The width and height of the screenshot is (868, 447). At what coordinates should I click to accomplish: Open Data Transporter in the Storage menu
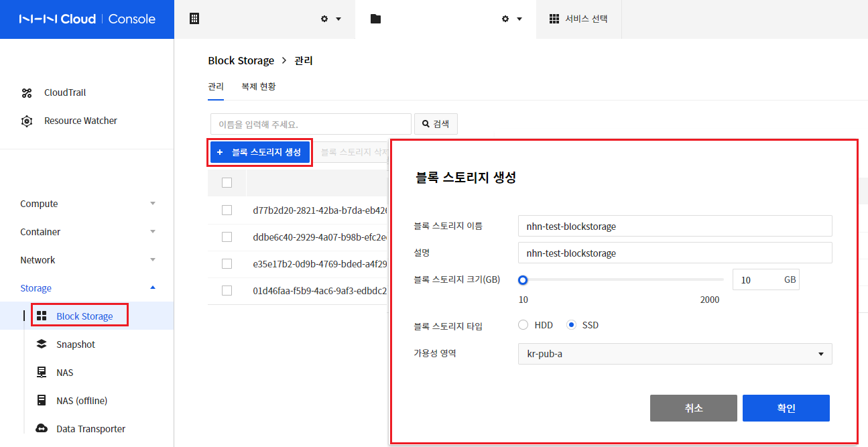[x=90, y=429]
